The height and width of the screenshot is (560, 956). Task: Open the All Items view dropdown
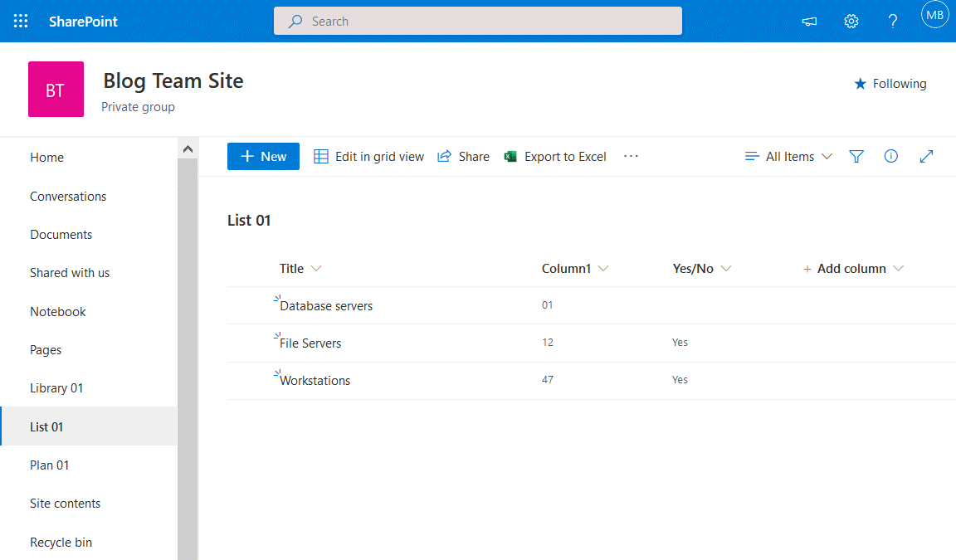click(787, 156)
